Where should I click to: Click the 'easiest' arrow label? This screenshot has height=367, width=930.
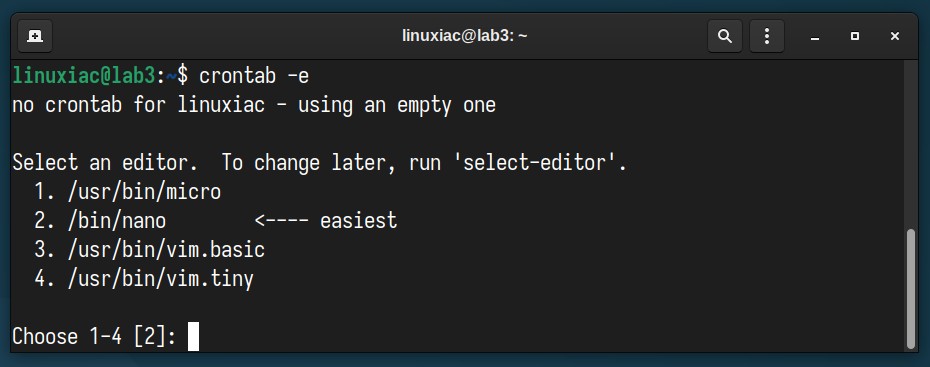[x=326, y=221]
